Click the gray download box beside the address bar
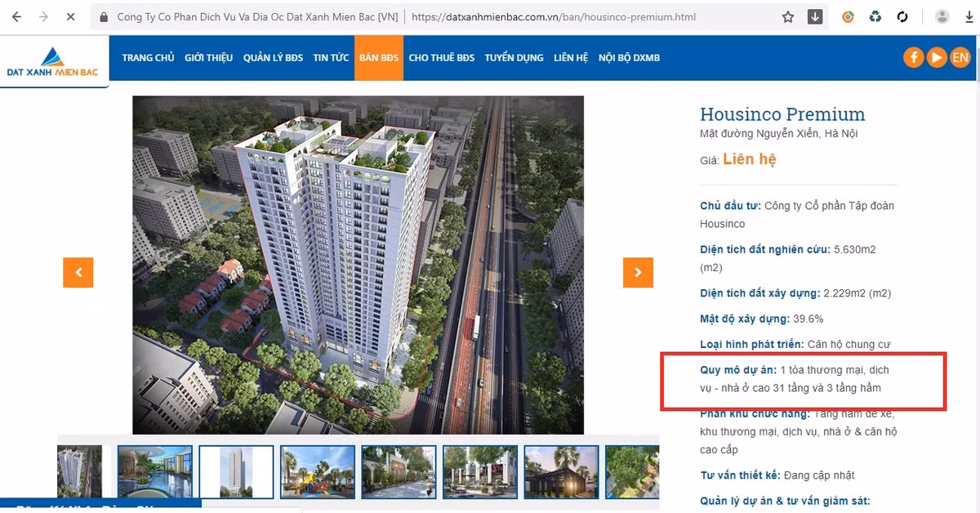This screenshot has height=513, width=980. click(814, 16)
